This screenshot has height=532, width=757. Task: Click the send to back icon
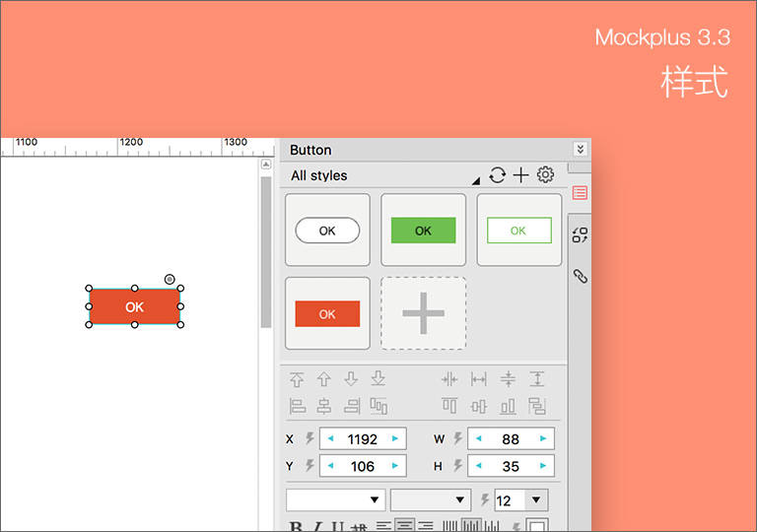pos(378,379)
